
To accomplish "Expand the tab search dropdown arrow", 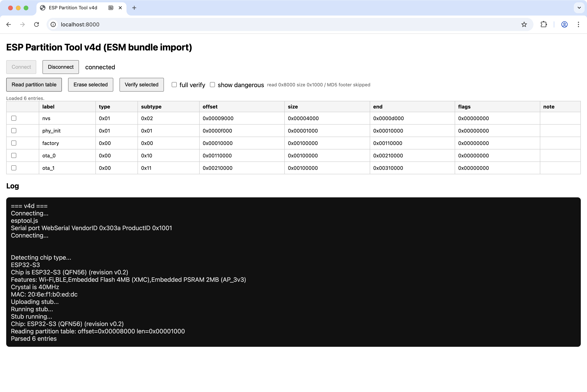I will (579, 8).
